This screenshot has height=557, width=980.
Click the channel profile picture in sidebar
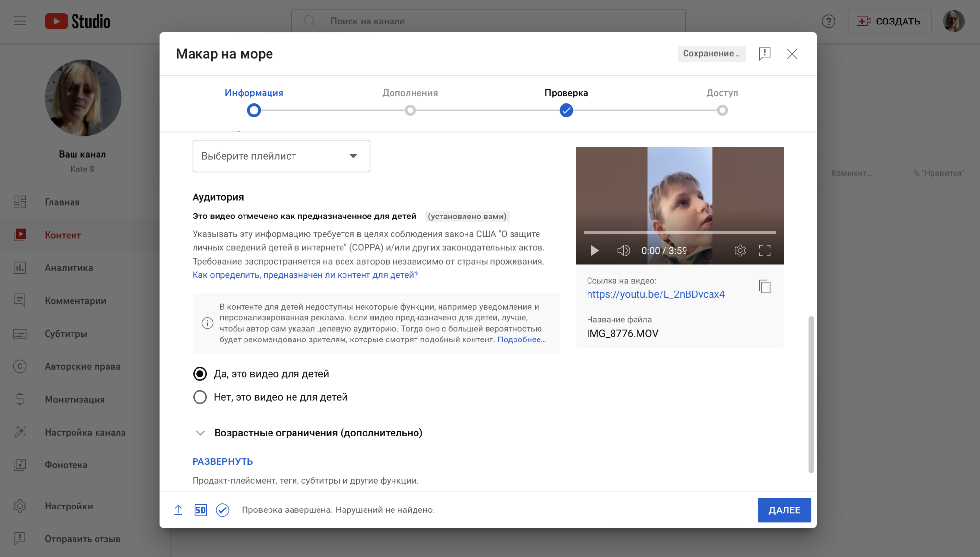click(x=82, y=98)
